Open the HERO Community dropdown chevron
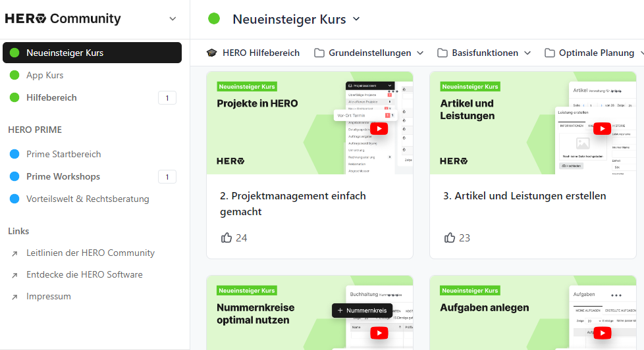Image resolution: width=644 pixels, height=350 pixels. click(x=173, y=19)
